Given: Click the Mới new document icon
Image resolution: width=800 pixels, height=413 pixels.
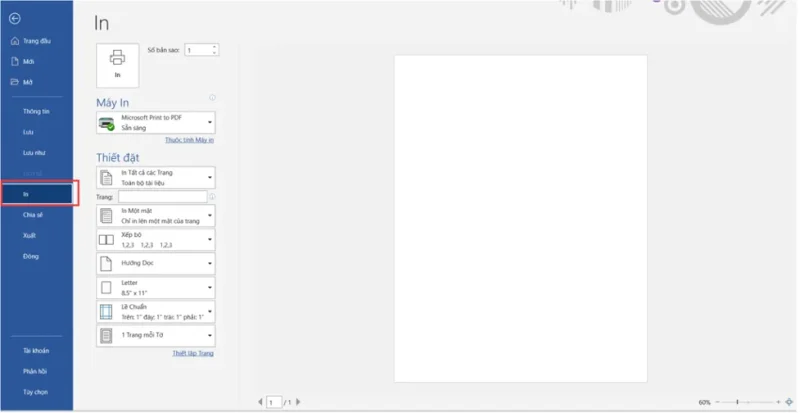Looking at the screenshot, I should (14, 61).
